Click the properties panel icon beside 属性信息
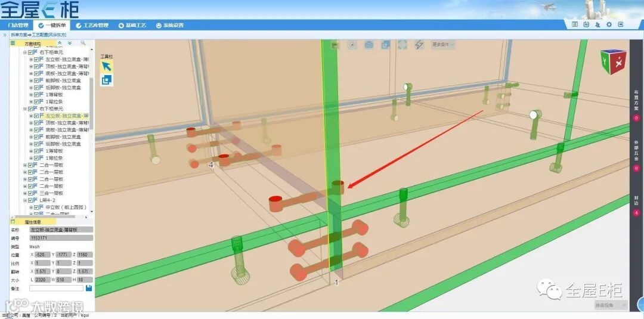Viewport: 644px width, 319px height. pos(13,222)
